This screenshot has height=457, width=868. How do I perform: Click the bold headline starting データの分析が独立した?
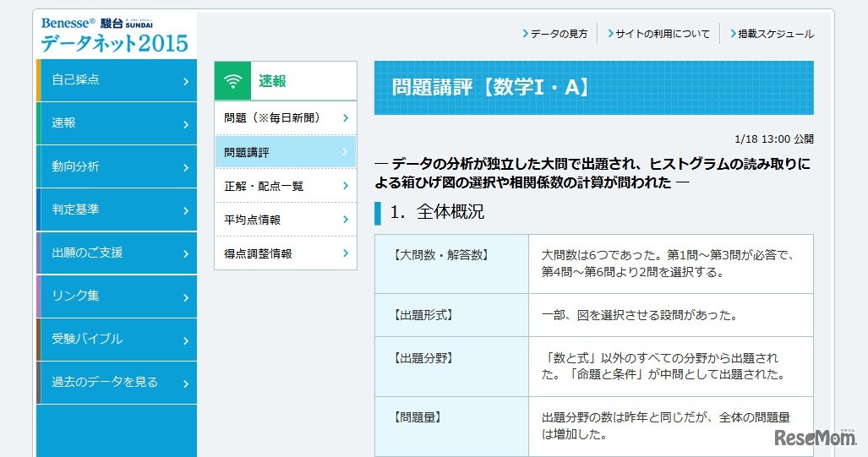click(592, 172)
